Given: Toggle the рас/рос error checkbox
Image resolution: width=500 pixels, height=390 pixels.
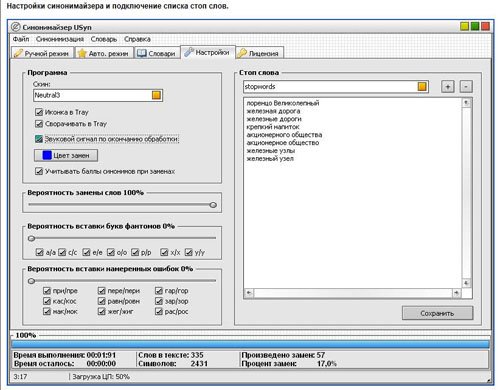Looking at the screenshot, I should pos(159,311).
